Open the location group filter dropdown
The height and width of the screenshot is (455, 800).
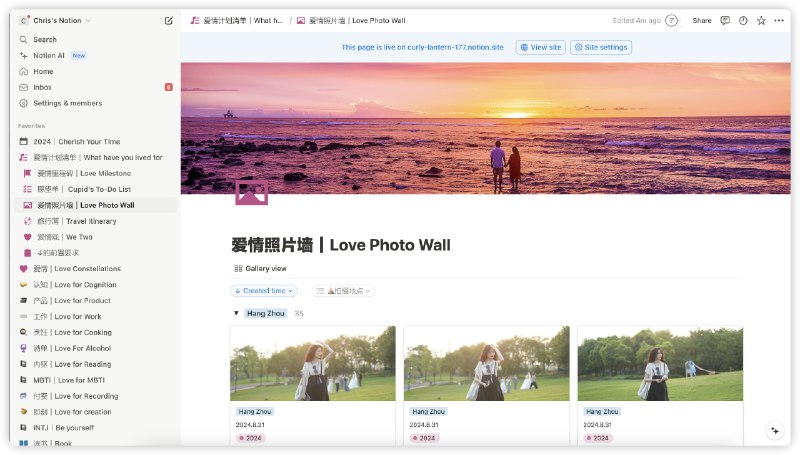click(x=343, y=291)
